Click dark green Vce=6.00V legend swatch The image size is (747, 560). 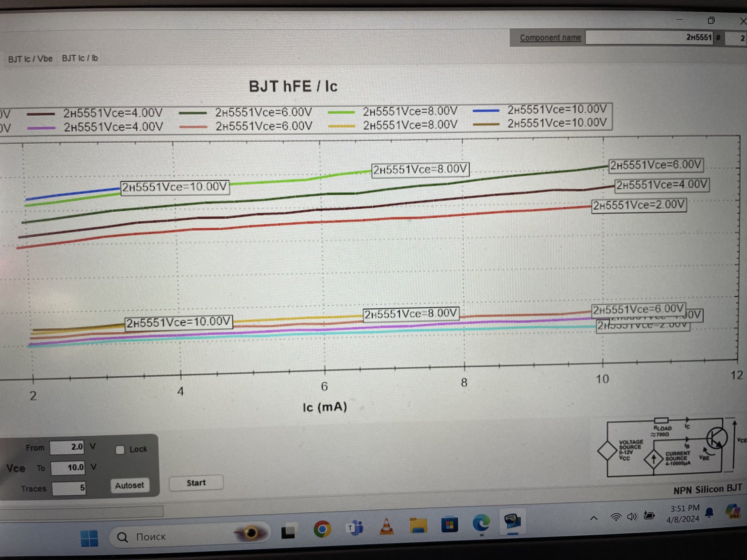coord(193,113)
